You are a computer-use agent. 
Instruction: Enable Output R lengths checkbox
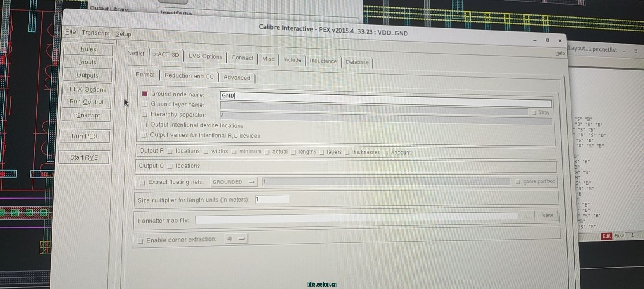coord(293,152)
